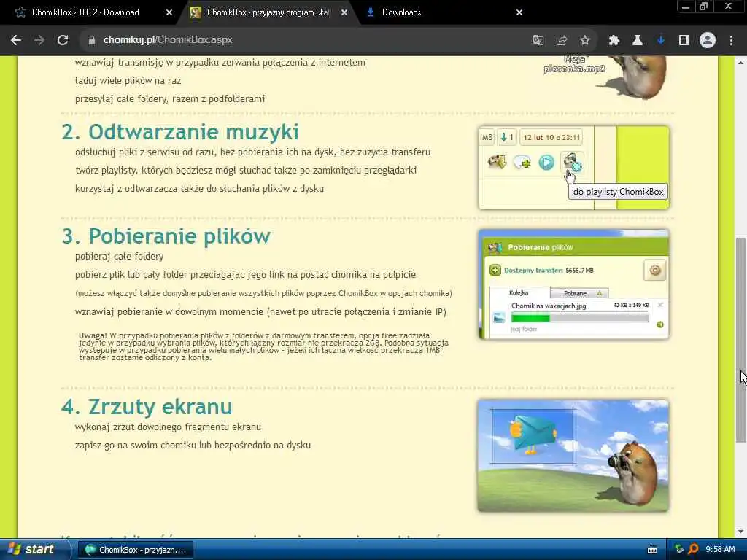Image resolution: width=747 pixels, height=560 pixels.
Task: Click the 'Chomik na wakacjach.jpg' file name
Action: pos(549,306)
